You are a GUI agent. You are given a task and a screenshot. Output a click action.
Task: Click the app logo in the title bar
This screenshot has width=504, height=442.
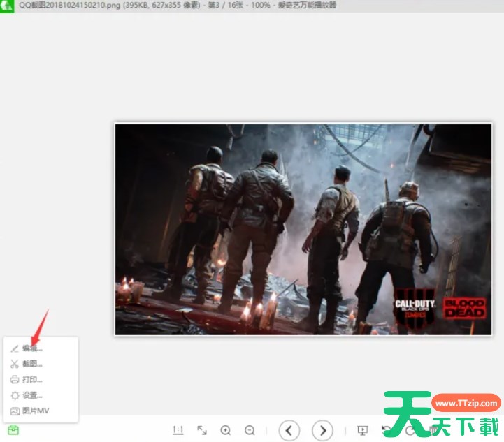click(8, 6)
